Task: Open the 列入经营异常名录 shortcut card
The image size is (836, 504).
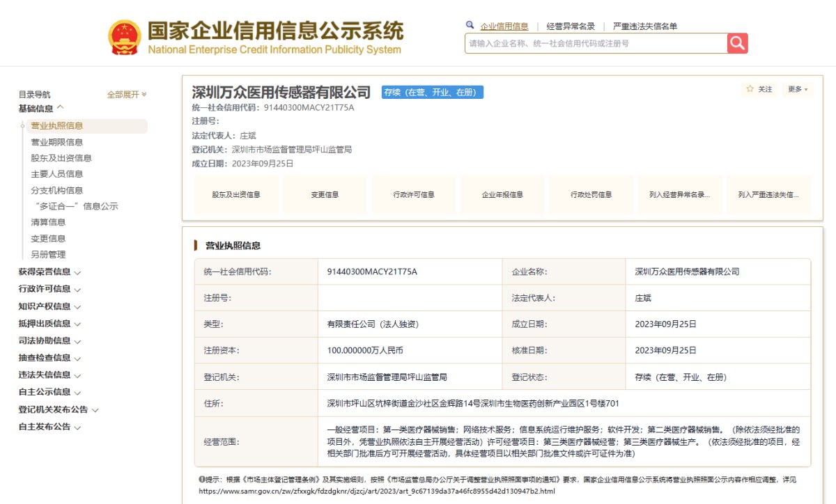Action: (679, 194)
